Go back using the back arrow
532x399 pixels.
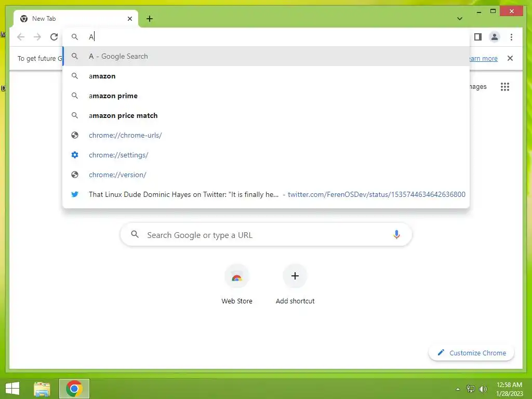coord(21,37)
